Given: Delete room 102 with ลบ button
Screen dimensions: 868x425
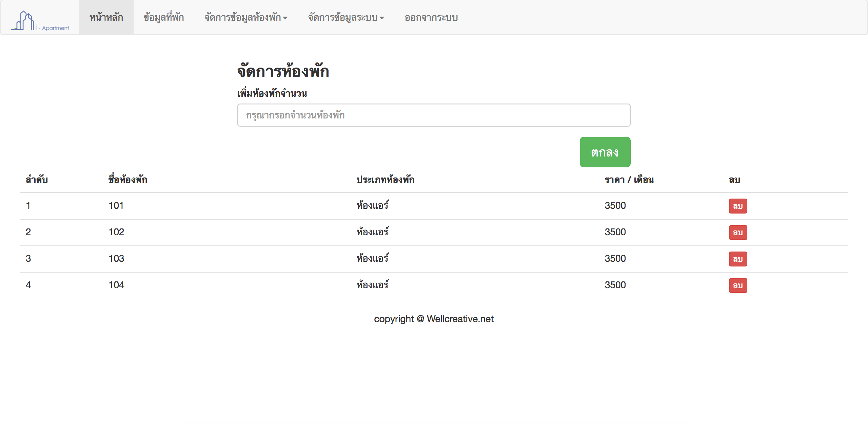Looking at the screenshot, I should (x=738, y=233).
